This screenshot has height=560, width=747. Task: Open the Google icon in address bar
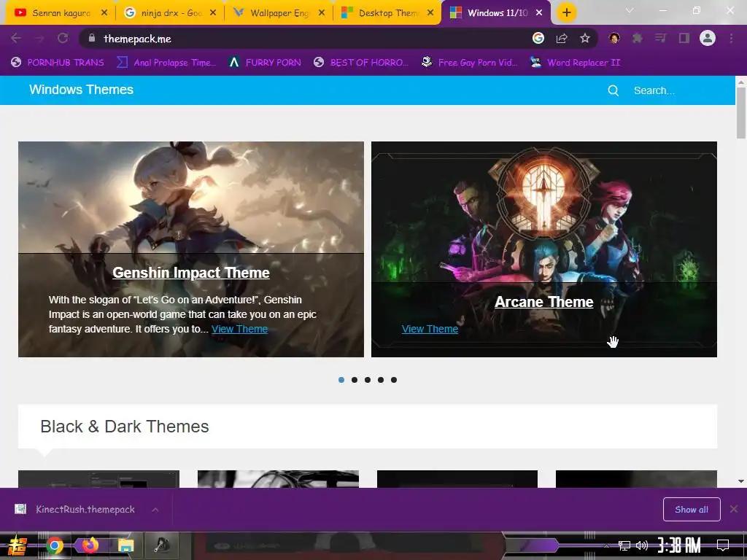point(538,38)
